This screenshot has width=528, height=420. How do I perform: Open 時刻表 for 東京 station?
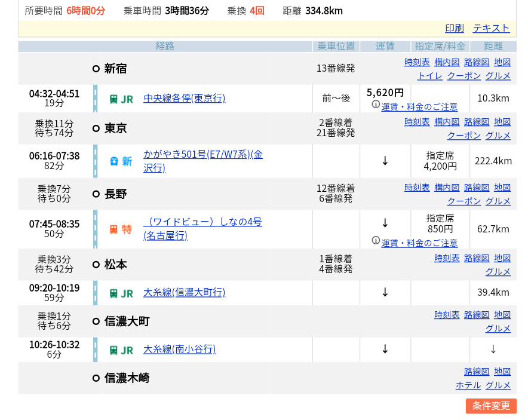pos(417,122)
